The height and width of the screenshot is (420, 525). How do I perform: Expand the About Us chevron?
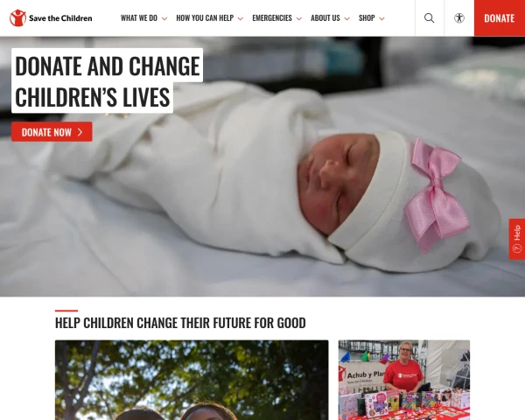click(x=346, y=18)
